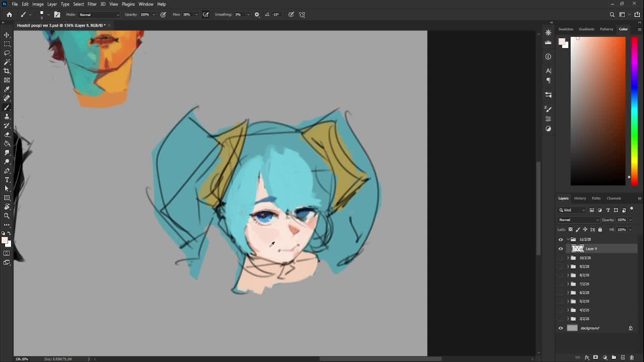Select the Spot Healing Brush tool
Viewport: 644px width, 362px height.
point(7,98)
